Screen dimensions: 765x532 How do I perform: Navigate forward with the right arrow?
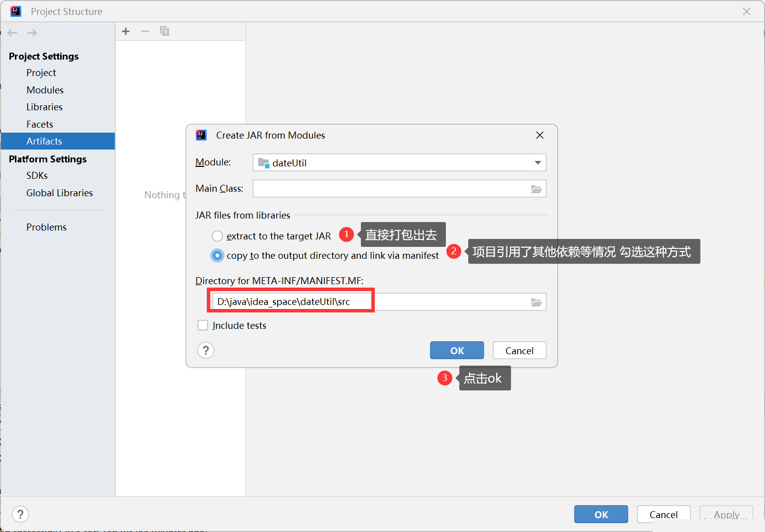click(x=32, y=32)
